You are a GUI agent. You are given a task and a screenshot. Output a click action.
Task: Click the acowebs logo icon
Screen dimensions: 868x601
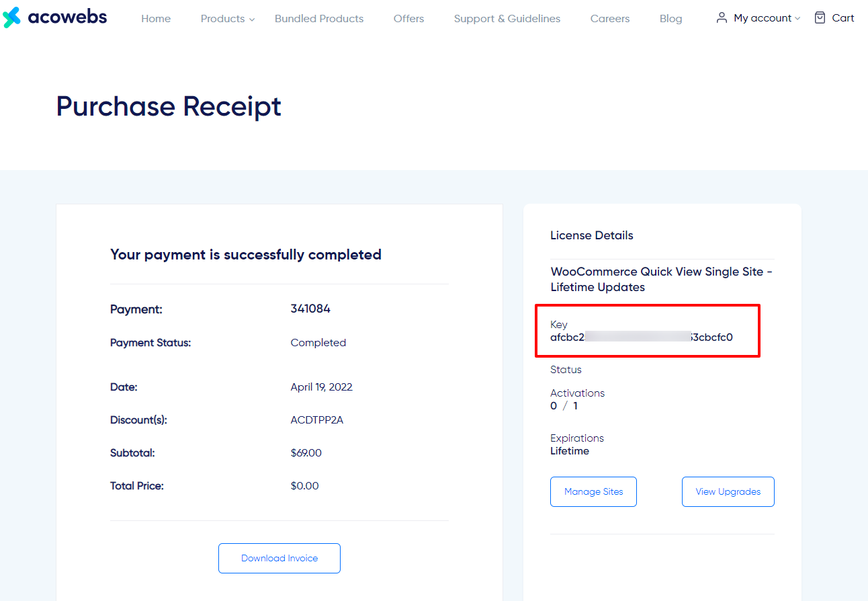(11, 17)
